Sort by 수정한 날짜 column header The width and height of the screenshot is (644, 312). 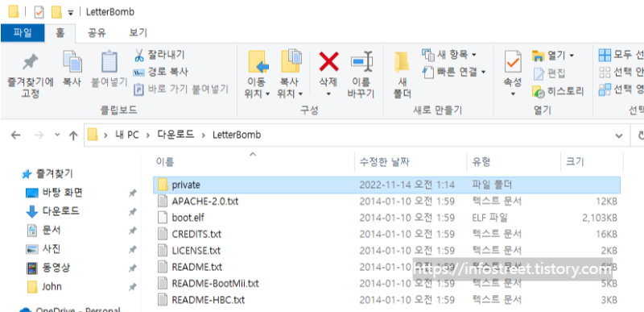click(x=385, y=161)
